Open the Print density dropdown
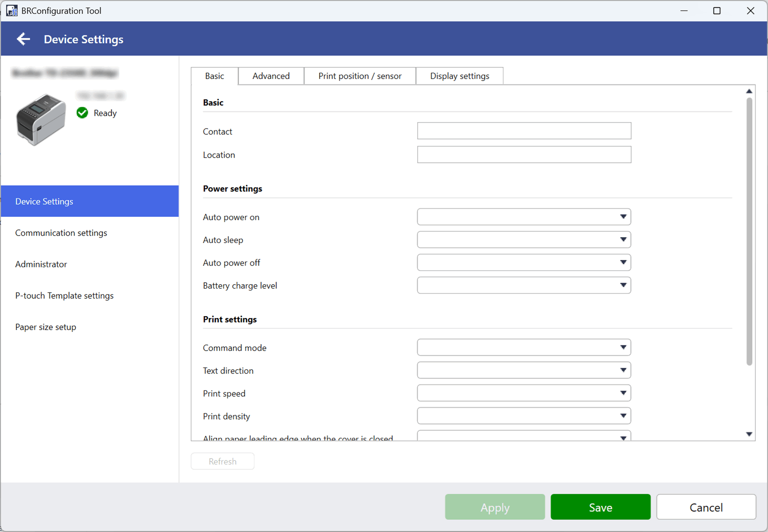Screen dimensions: 768x532 [523, 416]
